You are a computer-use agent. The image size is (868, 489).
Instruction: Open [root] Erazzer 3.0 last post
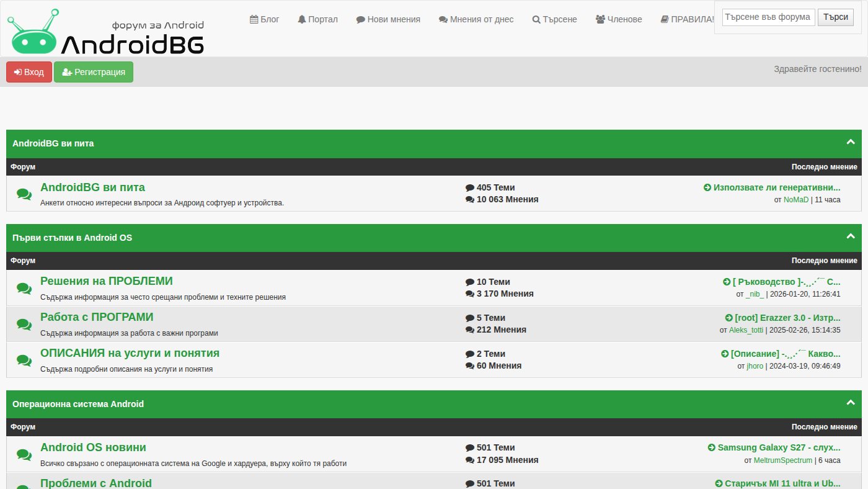[x=787, y=318]
